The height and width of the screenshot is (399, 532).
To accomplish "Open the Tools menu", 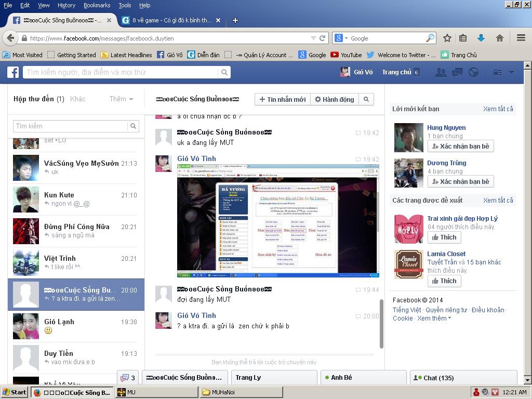I will click(125, 5).
